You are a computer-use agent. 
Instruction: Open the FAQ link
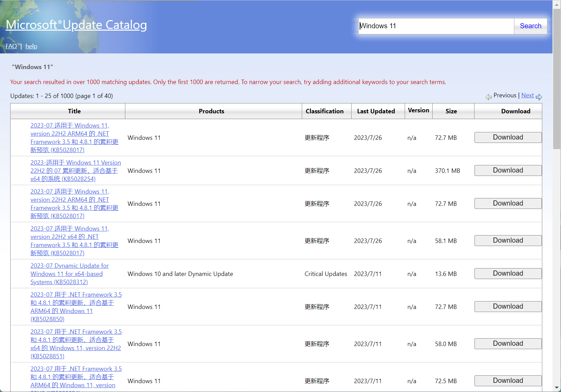coord(11,46)
